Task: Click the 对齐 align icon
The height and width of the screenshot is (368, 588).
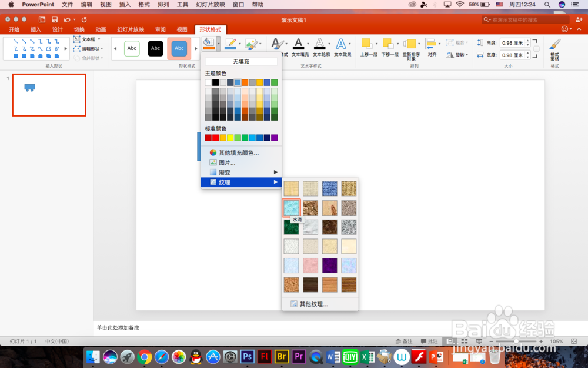Action: (431, 44)
